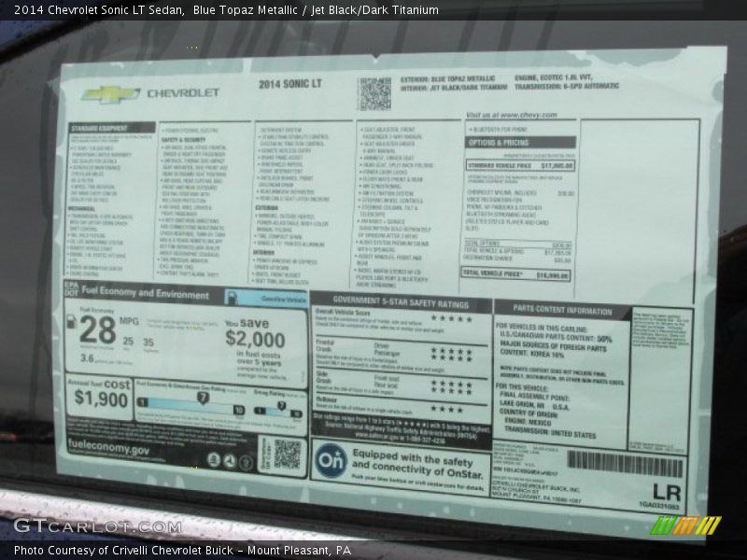Click the gas pump icon in Gasoline Vehicle banner

click(x=232, y=298)
